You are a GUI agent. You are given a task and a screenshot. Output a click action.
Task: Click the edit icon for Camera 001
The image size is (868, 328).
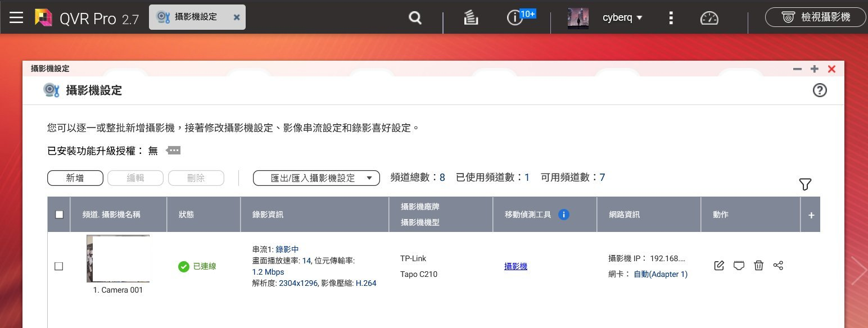[718, 266]
